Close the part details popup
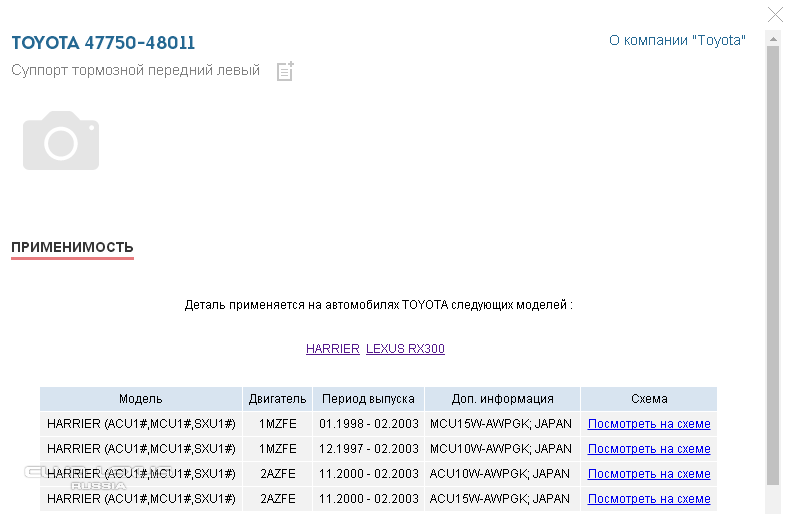 coord(775,14)
